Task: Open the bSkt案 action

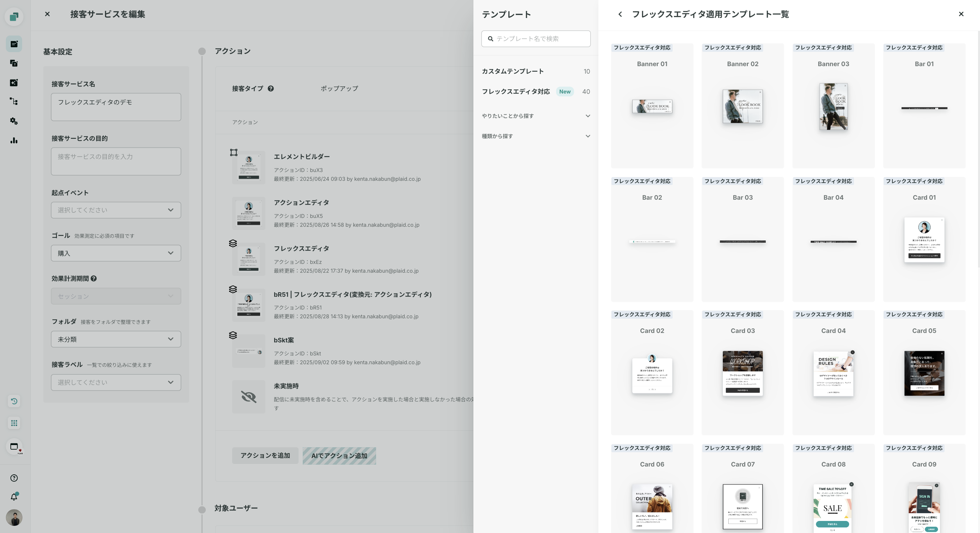Action: (284, 340)
